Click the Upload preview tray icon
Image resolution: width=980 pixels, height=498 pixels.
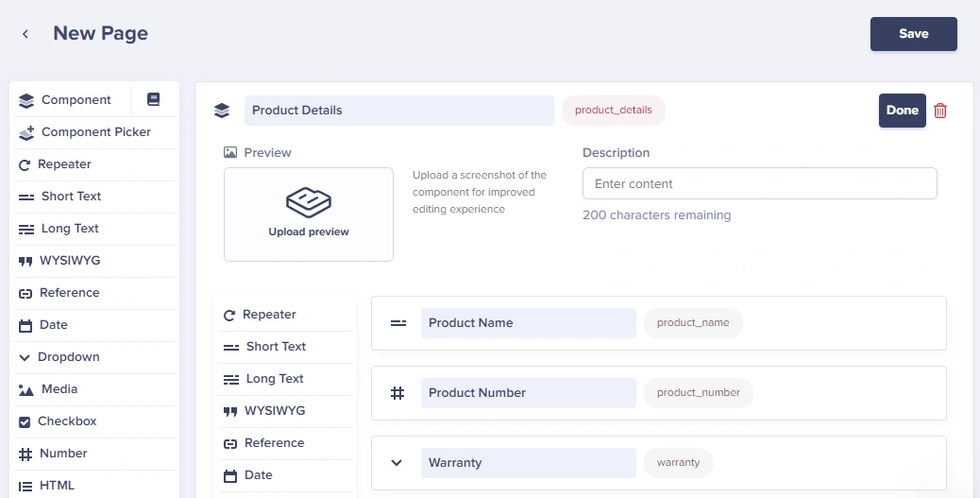click(309, 201)
